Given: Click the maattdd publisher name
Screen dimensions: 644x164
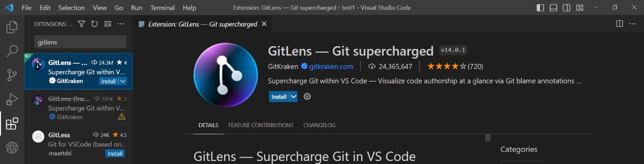Looking at the screenshot, I should tap(60, 154).
